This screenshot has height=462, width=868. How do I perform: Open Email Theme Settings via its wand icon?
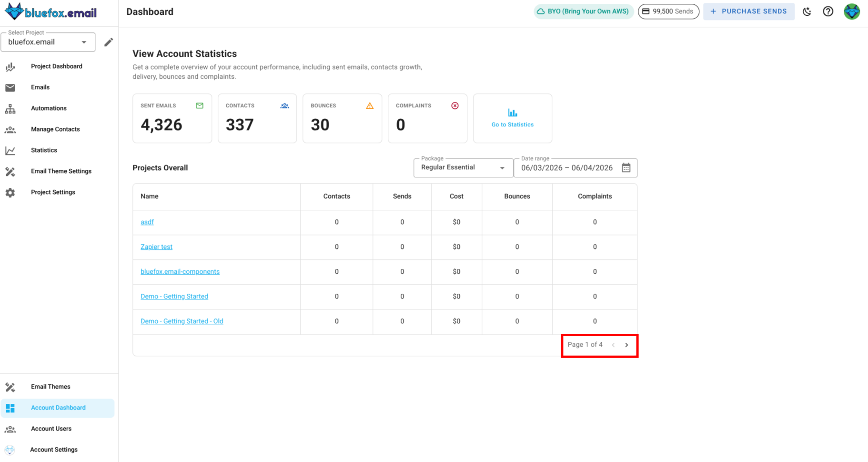10,171
